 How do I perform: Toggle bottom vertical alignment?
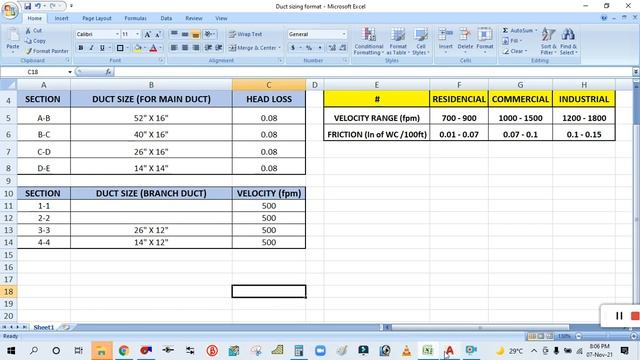point(196,34)
